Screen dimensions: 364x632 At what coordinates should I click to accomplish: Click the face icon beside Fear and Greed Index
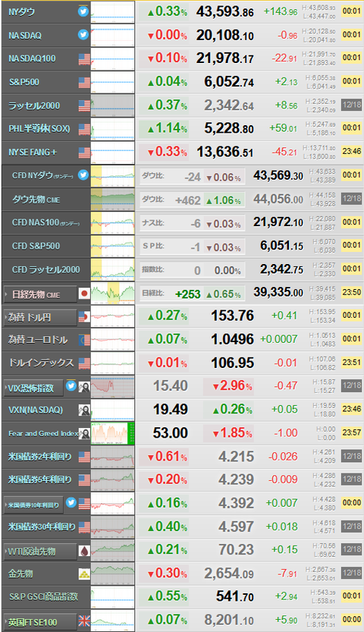pyautogui.click(x=84, y=433)
